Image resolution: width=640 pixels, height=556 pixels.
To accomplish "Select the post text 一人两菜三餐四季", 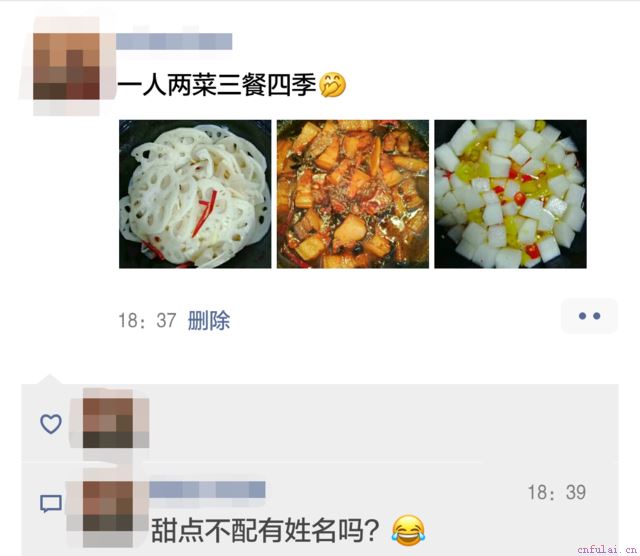I will [x=217, y=85].
